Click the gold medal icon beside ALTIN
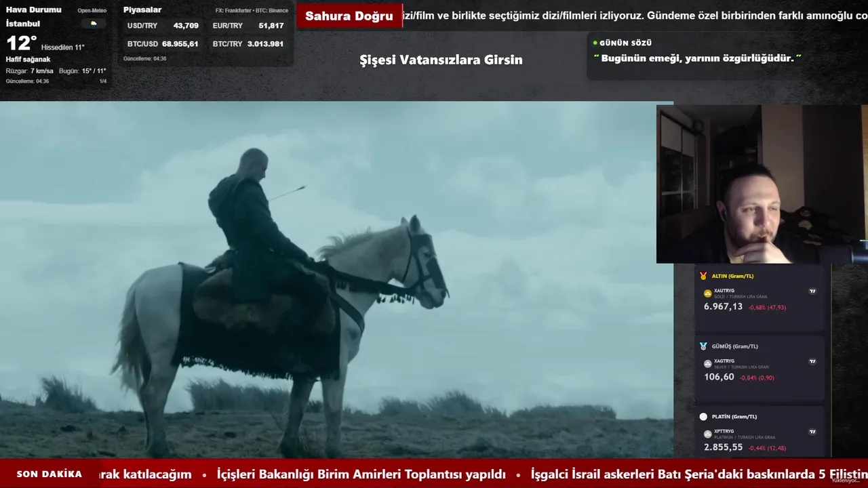This screenshot has width=868, height=488. coord(703,276)
